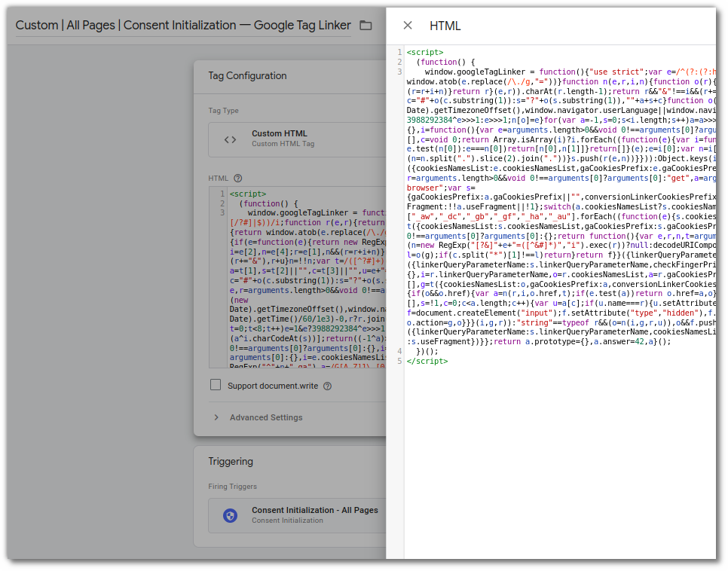
Task: Click the Tag Configuration heading
Action: tap(247, 75)
